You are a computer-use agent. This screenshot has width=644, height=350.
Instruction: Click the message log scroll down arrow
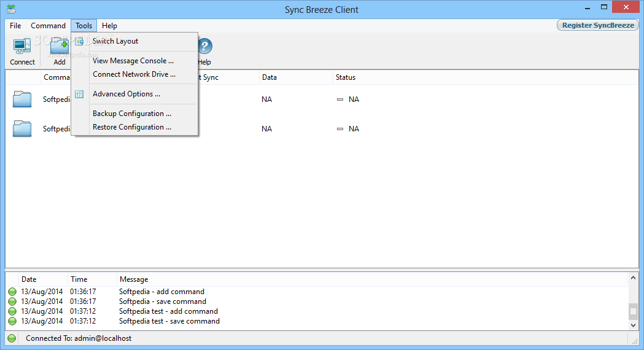(x=633, y=325)
